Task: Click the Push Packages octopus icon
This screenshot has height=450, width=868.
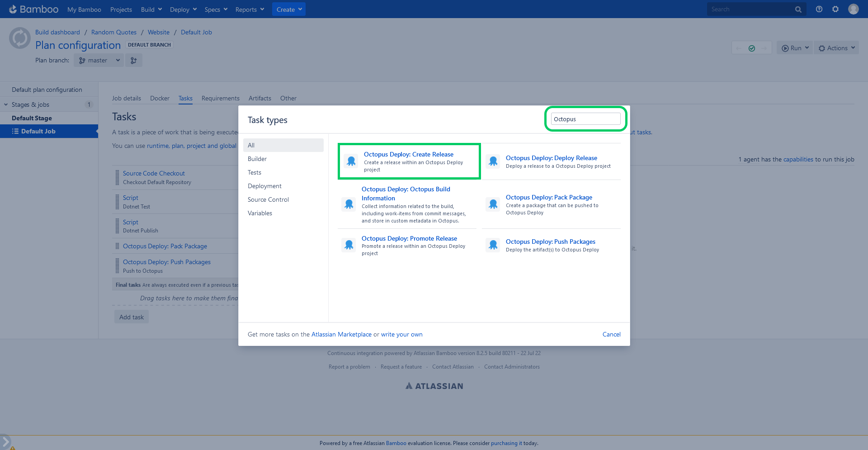Action: click(x=493, y=245)
